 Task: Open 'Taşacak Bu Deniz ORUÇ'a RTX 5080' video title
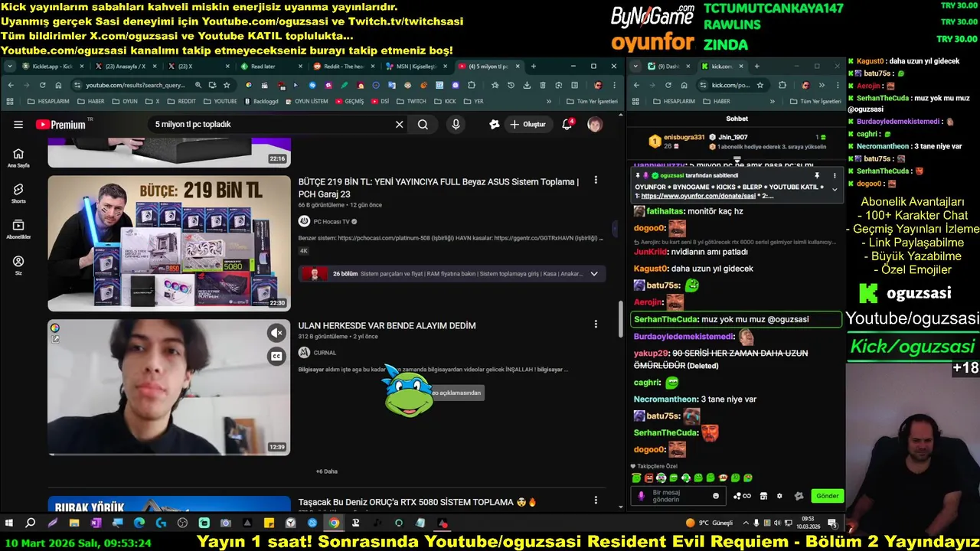pyautogui.click(x=417, y=502)
